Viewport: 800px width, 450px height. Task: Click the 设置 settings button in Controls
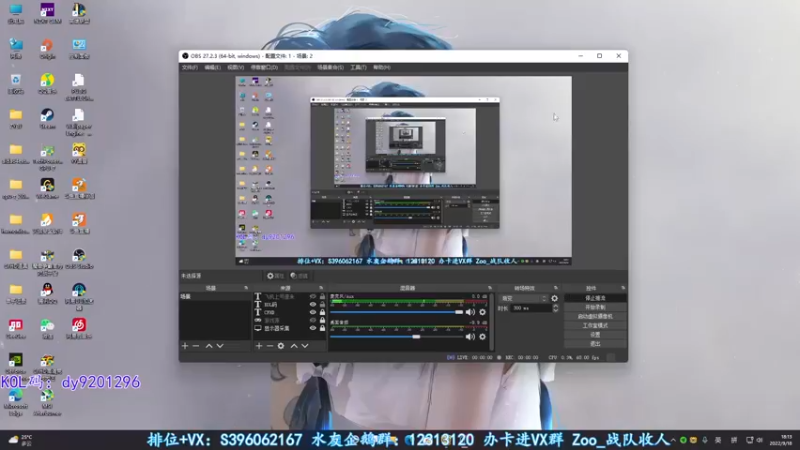(595, 335)
